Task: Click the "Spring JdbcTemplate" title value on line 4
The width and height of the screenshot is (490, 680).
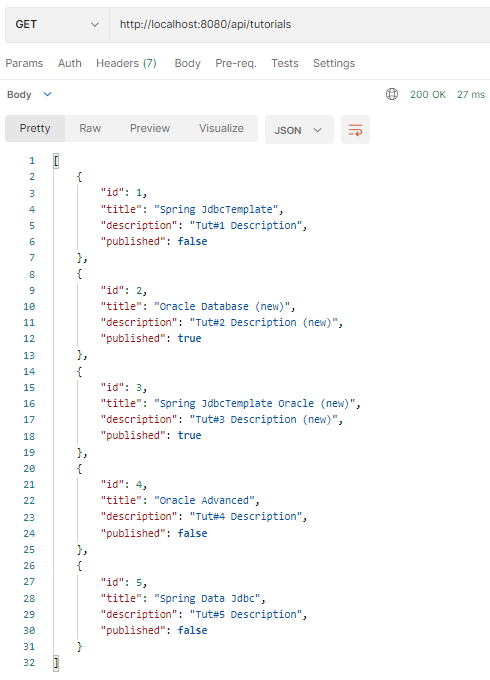Action: pos(216,209)
